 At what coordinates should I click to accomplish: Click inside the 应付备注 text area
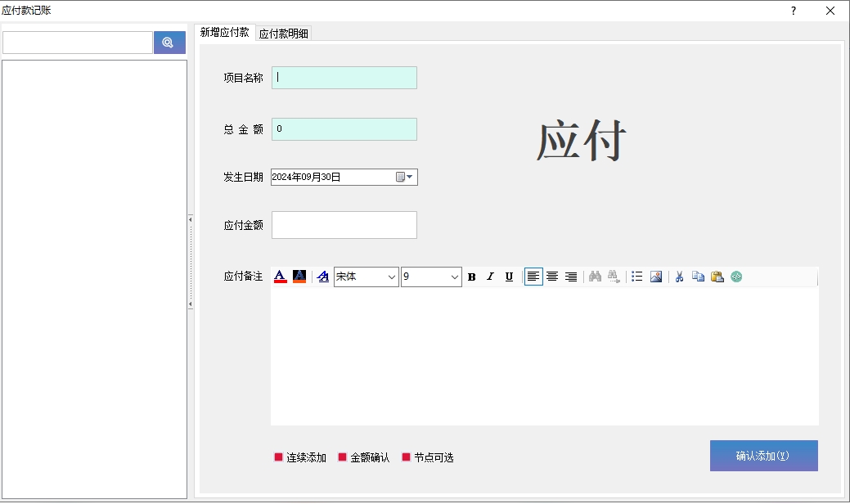544,356
